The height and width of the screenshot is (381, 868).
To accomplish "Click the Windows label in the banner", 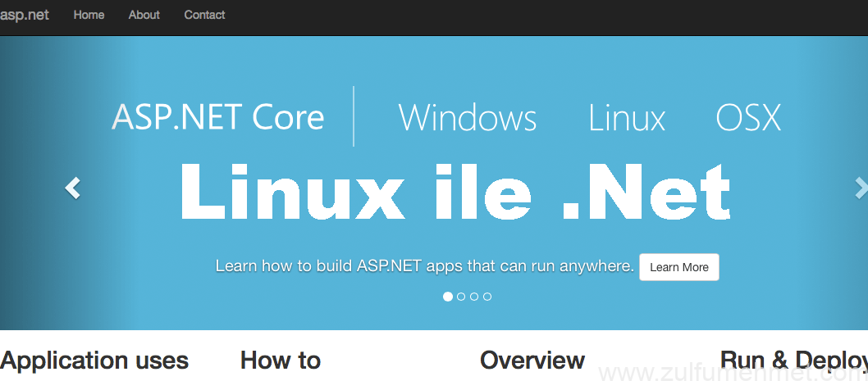I will (468, 118).
